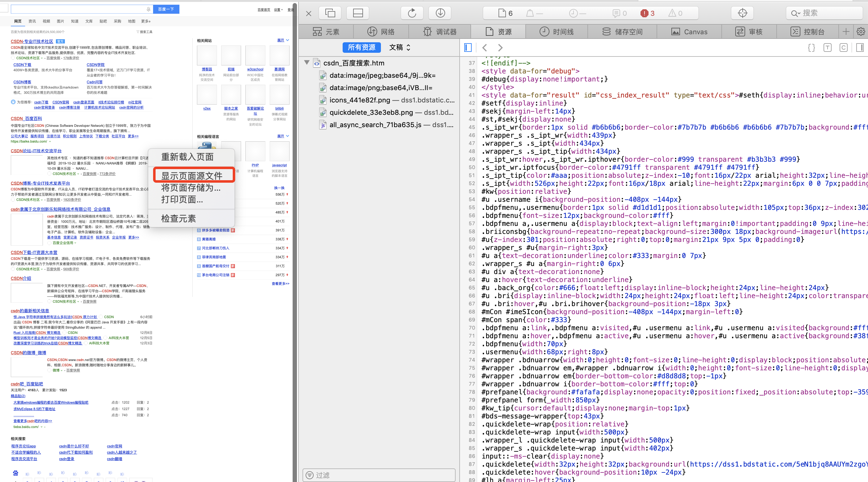Viewport: 868px width, 482px height.
Task: Click the red errors count indicator
Action: click(x=648, y=13)
